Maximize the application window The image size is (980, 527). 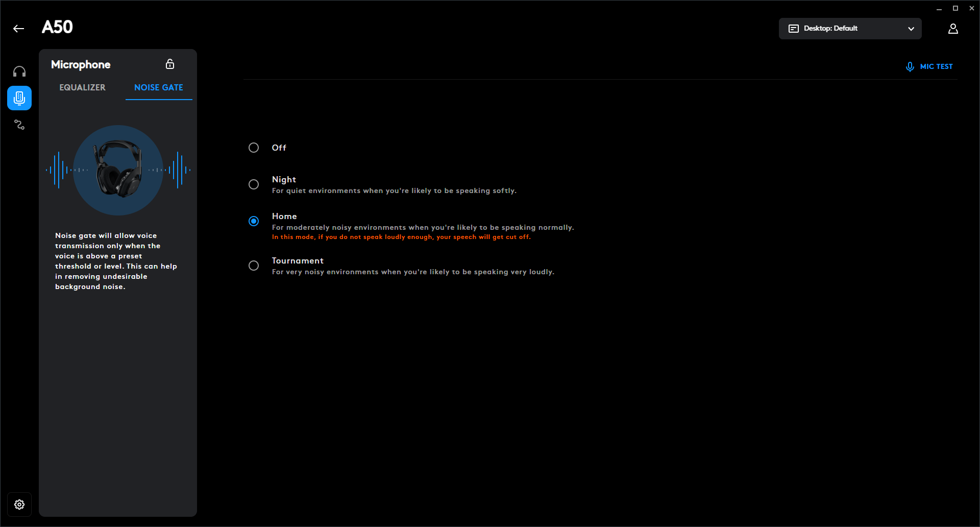pos(955,8)
